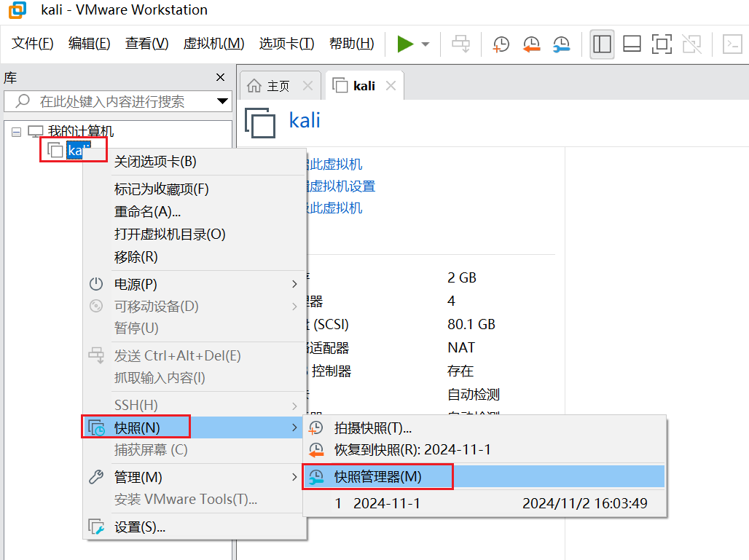
Task: Click the send Ctrl+Alt+Del toolbar icon
Action: click(461, 44)
